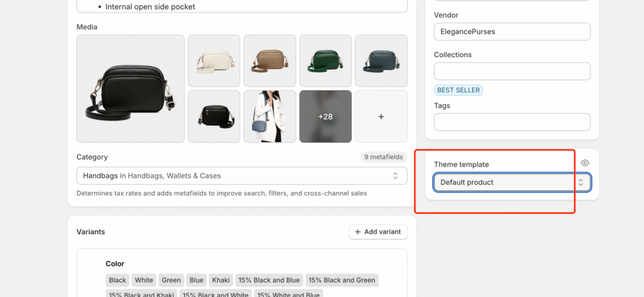Click the Add variant button
The height and width of the screenshot is (297, 644).
378,232
